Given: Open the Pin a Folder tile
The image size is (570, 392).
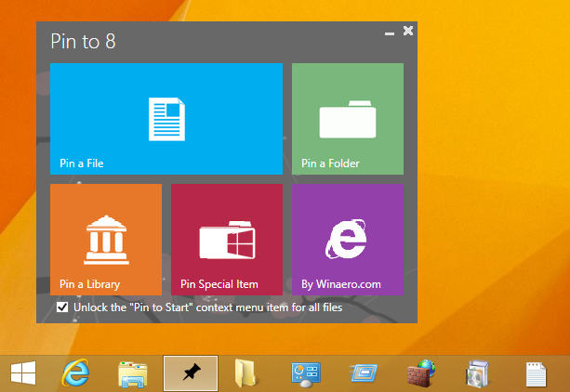Looking at the screenshot, I should pyautogui.click(x=348, y=119).
